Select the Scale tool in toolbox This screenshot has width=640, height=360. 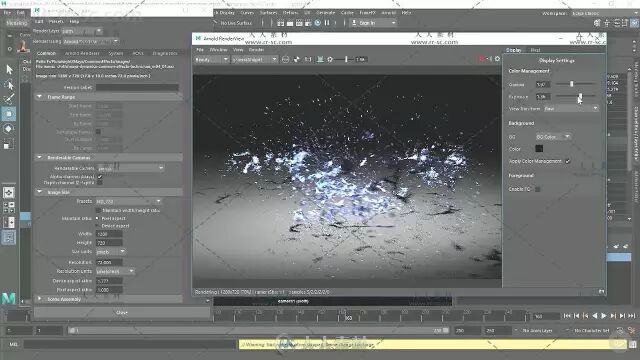tap(9, 144)
